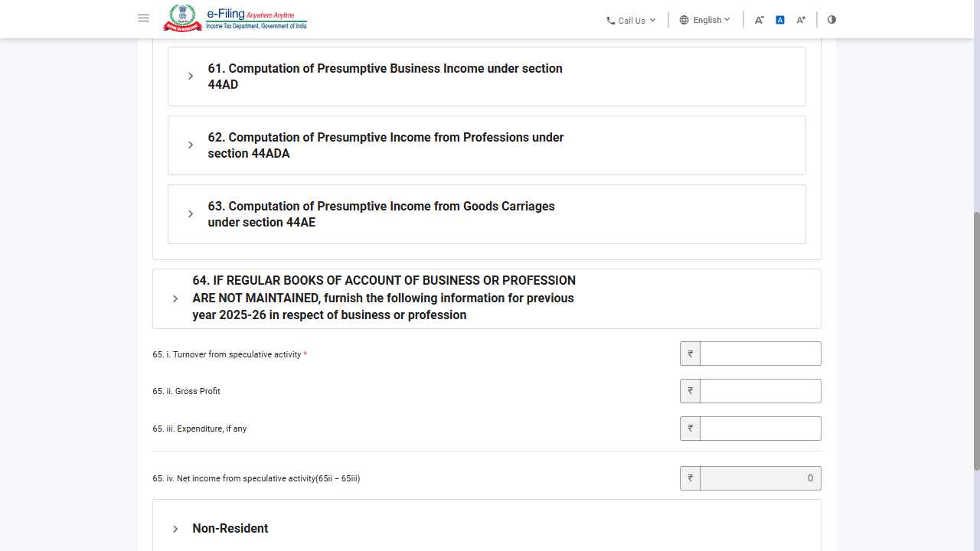The image size is (980, 551).
Task: Decrease the font size with A-
Action: click(759, 20)
